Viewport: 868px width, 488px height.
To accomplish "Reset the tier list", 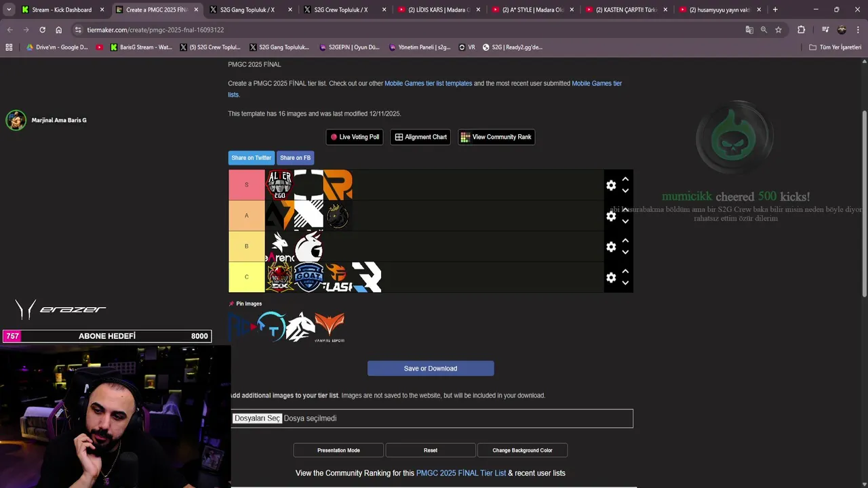I will point(431,450).
